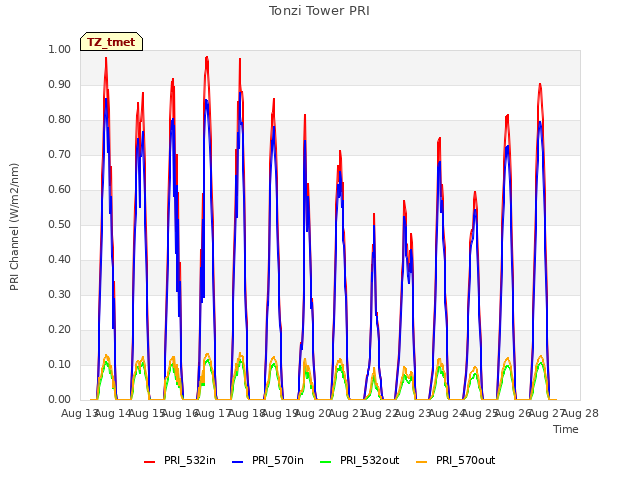The width and height of the screenshot is (640, 480).
Task: Toggle the PRI_570in legend entry
Action: 268,460
